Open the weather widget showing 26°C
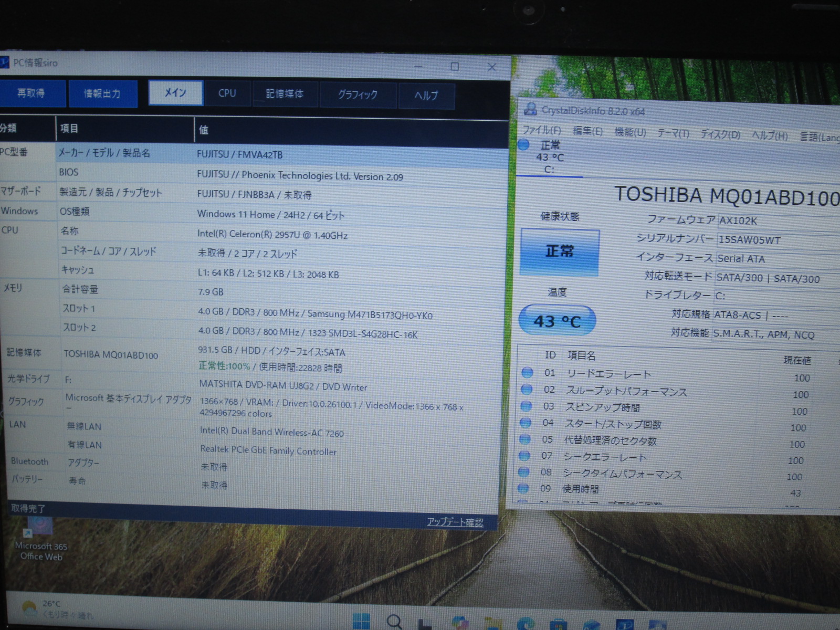 [x=57, y=610]
